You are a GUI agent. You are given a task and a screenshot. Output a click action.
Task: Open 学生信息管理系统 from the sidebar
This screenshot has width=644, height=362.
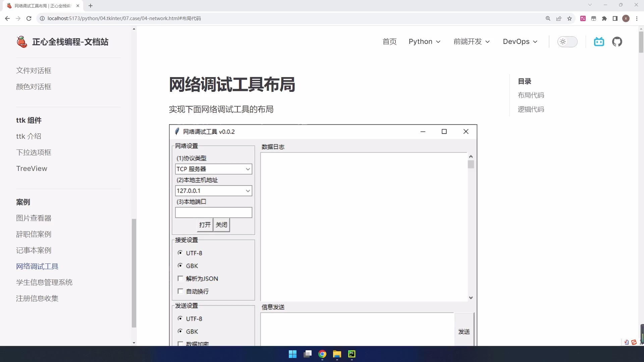44,282
